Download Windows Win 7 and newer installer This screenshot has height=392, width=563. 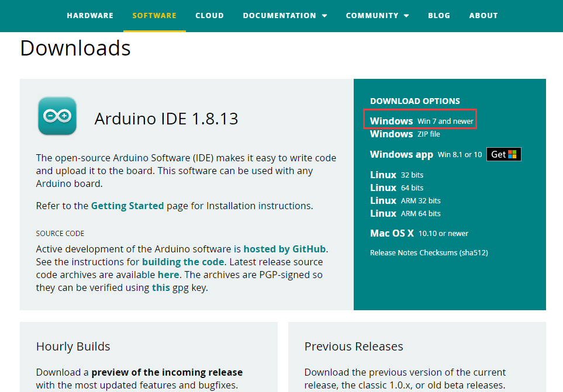click(x=421, y=121)
